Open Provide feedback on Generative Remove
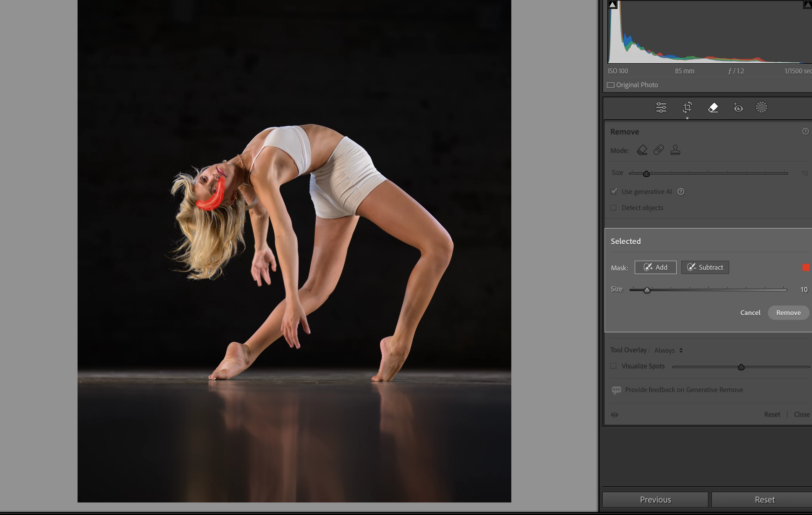The height and width of the screenshot is (515, 812). (683, 390)
